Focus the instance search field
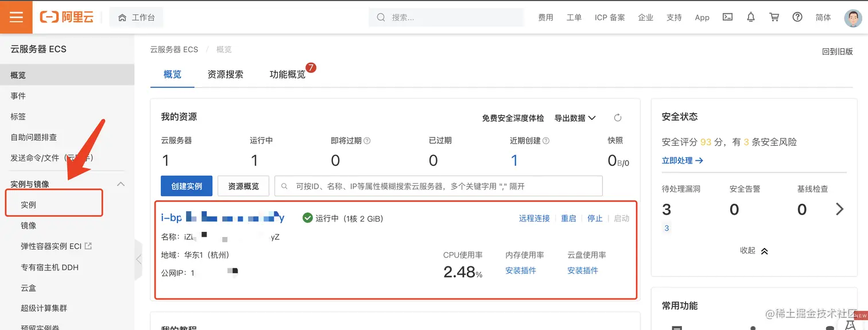868x330 pixels. [x=439, y=186]
